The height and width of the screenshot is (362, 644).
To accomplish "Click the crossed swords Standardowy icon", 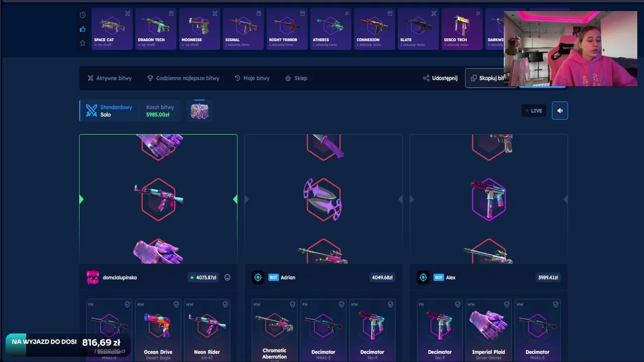I will click(x=91, y=111).
